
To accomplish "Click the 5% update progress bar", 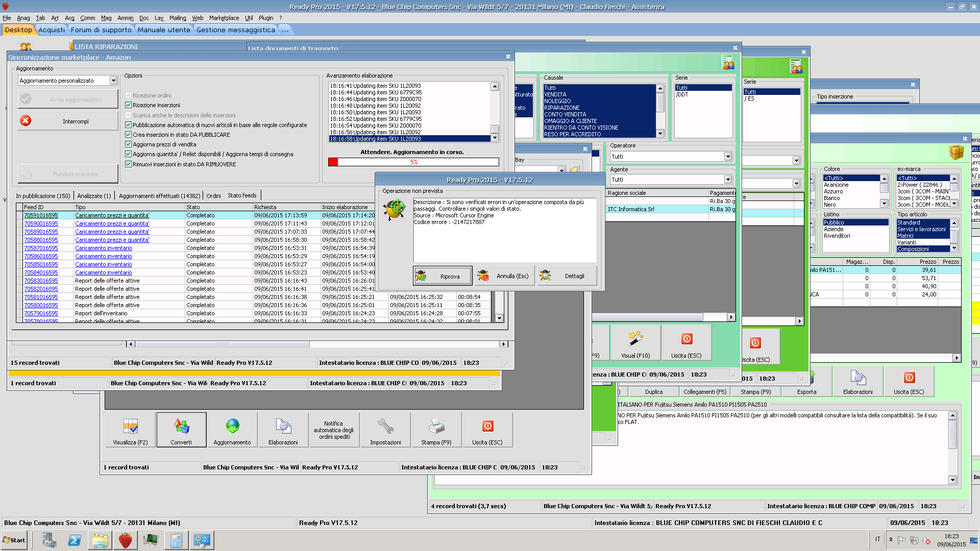I will coord(413,162).
